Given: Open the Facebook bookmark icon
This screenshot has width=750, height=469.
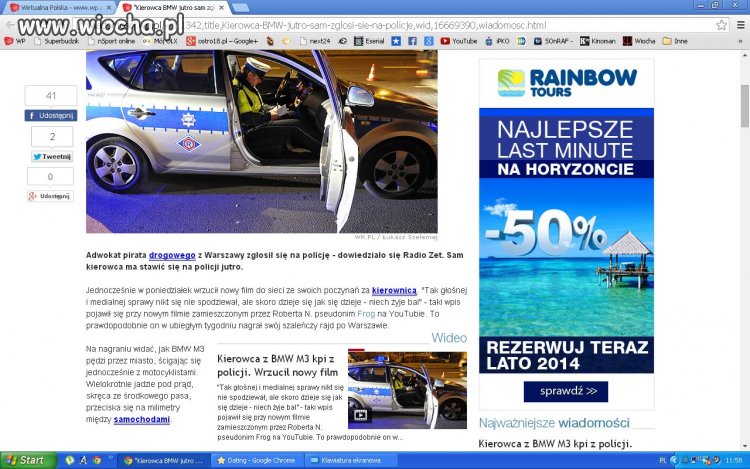Looking at the screenshot, I should pos(412,41).
